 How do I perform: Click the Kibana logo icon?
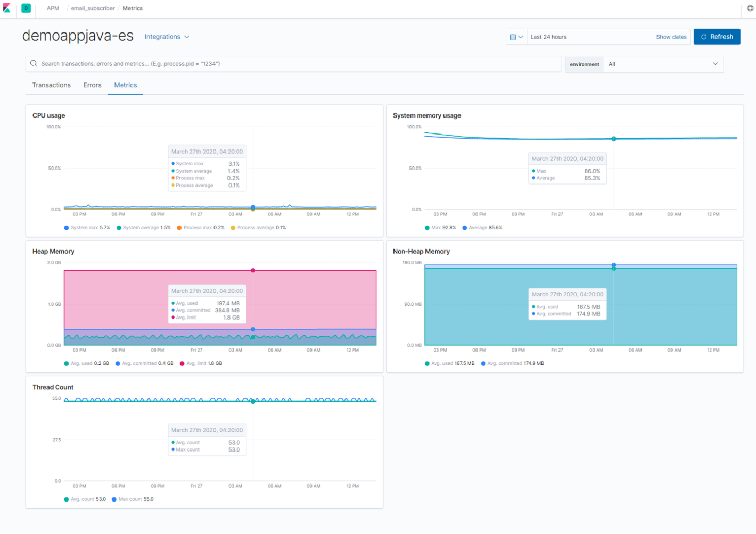[7, 8]
